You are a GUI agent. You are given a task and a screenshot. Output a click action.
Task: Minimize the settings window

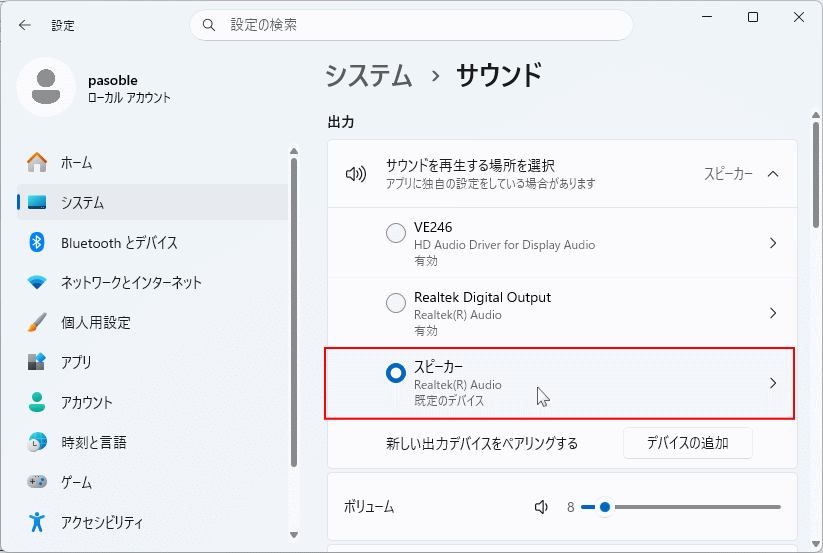click(707, 17)
